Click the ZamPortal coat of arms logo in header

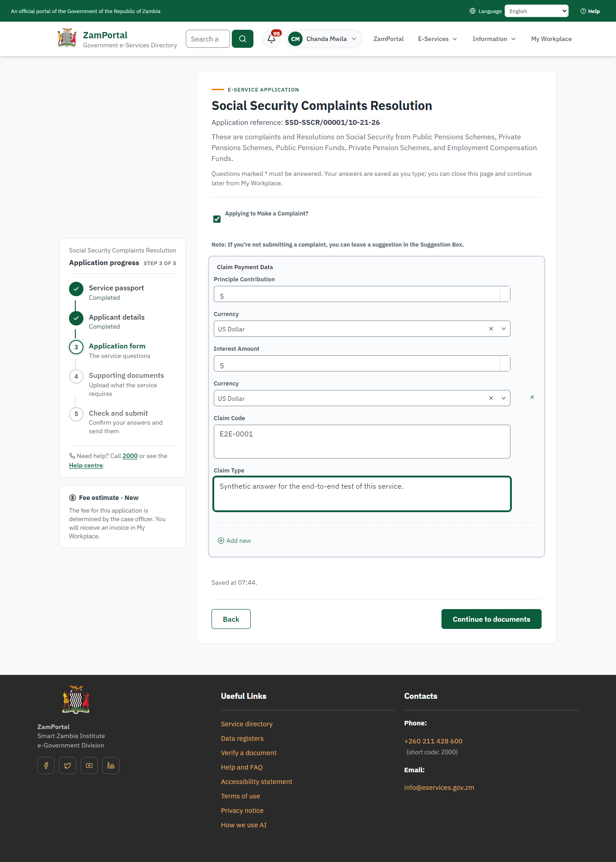pos(67,38)
